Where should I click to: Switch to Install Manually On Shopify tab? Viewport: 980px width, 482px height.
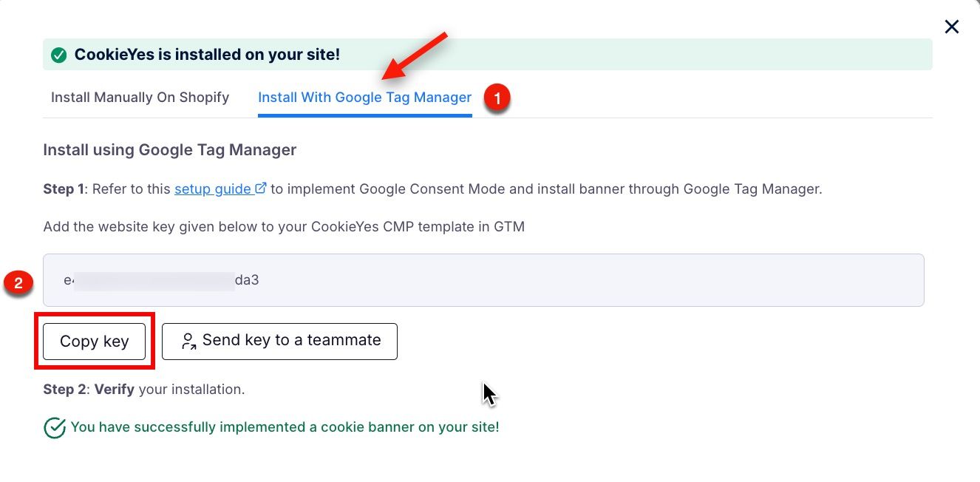140,98
